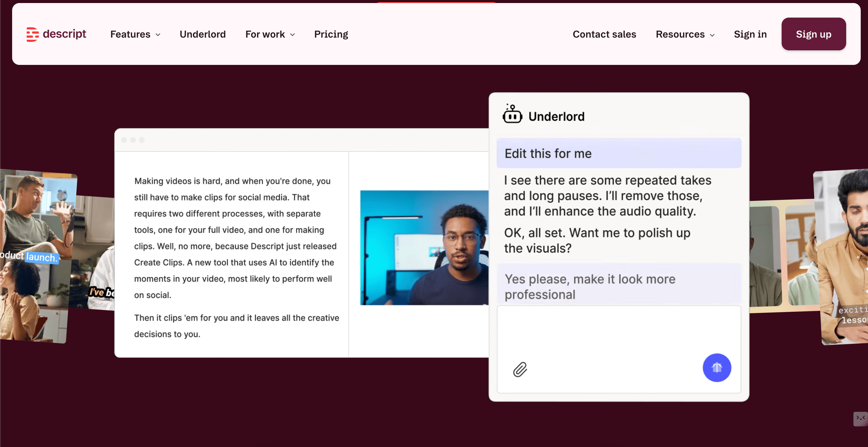Screen dimensions: 868x447
Task: Expand the Resources dropdown menu
Action: coord(685,34)
